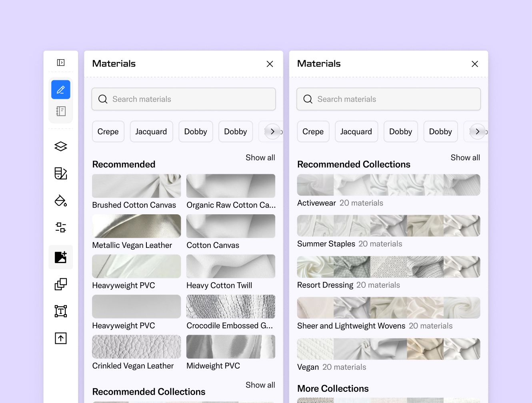Viewport: 532px width, 403px height.
Task: Choose Crocodile Embossed material swatch
Action: [x=231, y=307]
